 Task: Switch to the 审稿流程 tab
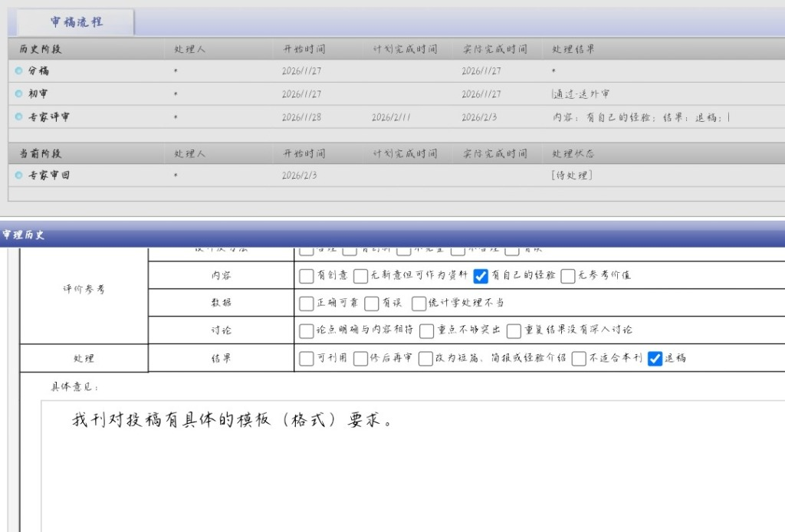(76, 22)
